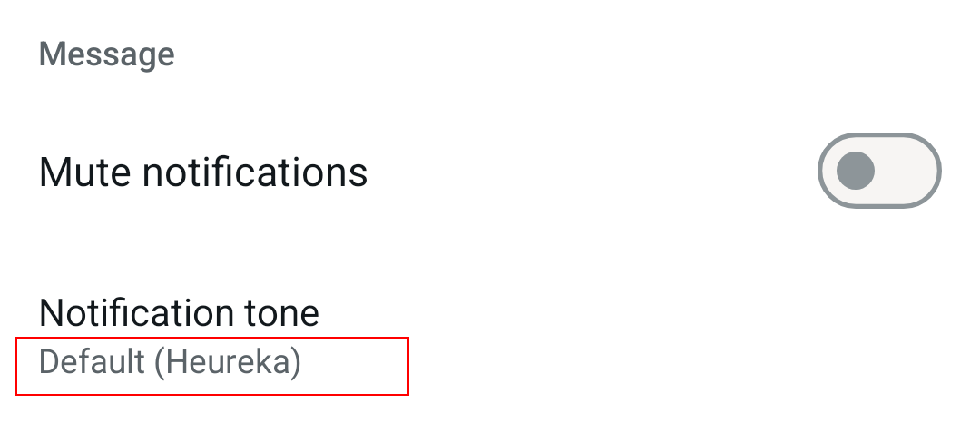This screenshot has width=980, height=423.
Task: Click the Message section header
Action: [106, 54]
